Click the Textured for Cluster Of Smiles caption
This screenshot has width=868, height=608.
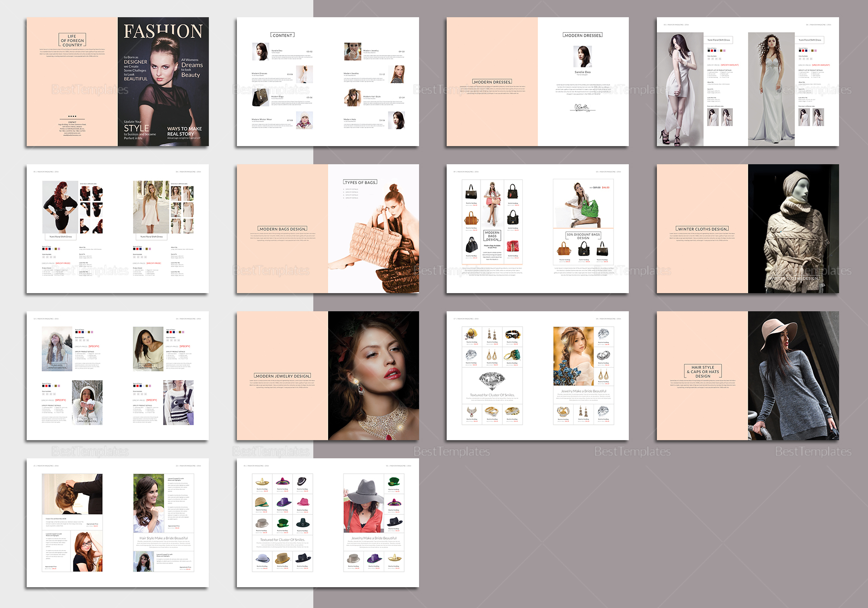[x=492, y=395]
